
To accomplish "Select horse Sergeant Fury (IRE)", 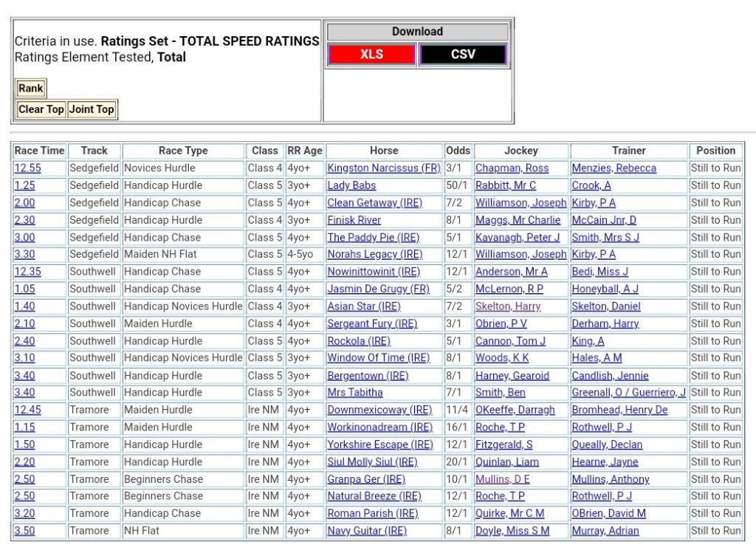I will tap(372, 324).
